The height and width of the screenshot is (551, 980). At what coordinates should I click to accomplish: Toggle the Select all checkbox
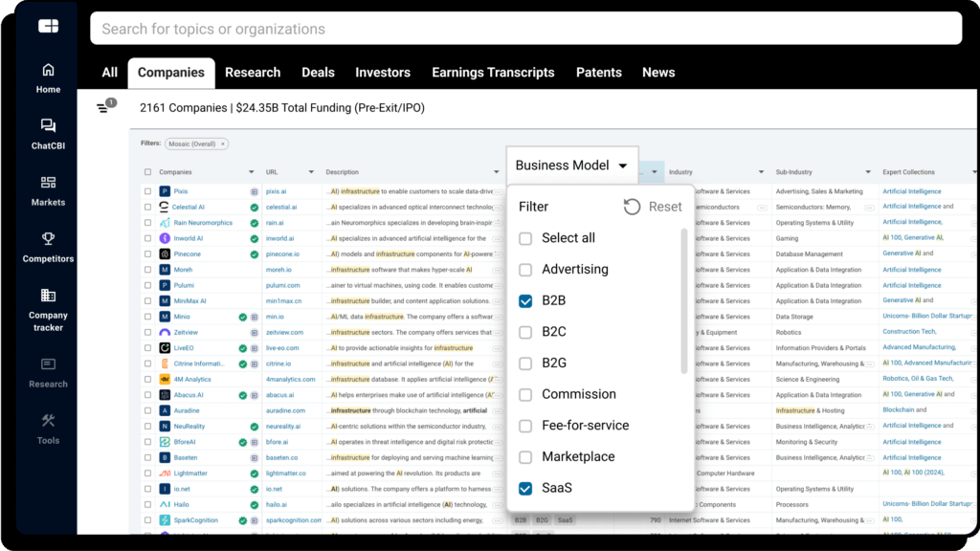pyautogui.click(x=525, y=238)
